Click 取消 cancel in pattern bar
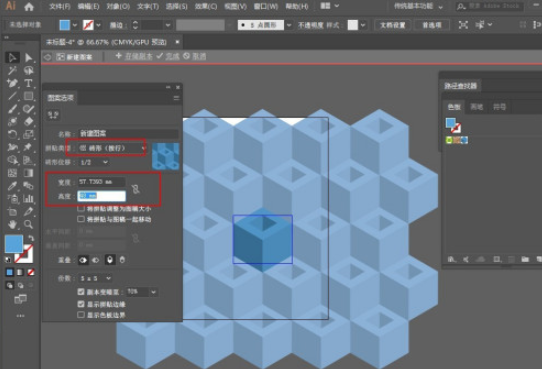This screenshot has width=542, height=369. tap(199, 56)
